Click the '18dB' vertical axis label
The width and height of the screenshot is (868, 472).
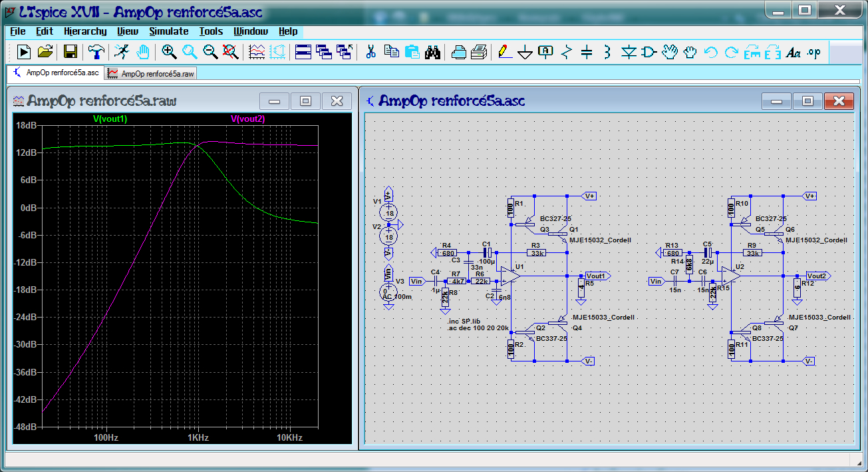click(25, 125)
